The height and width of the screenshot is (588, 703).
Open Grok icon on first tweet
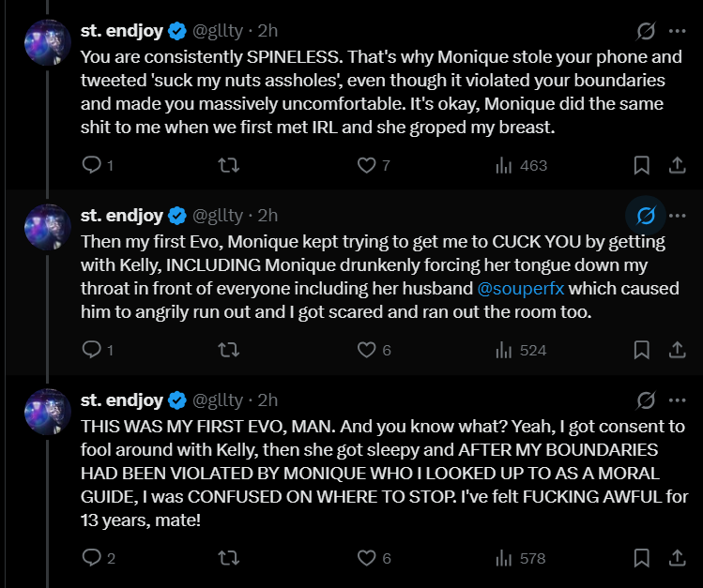click(x=646, y=31)
